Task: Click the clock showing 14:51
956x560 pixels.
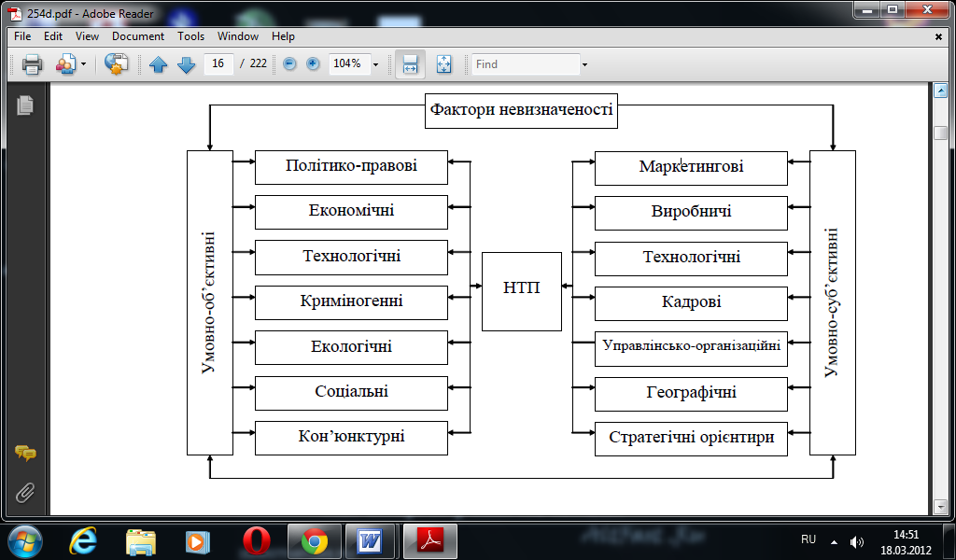Action: click(x=906, y=535)
